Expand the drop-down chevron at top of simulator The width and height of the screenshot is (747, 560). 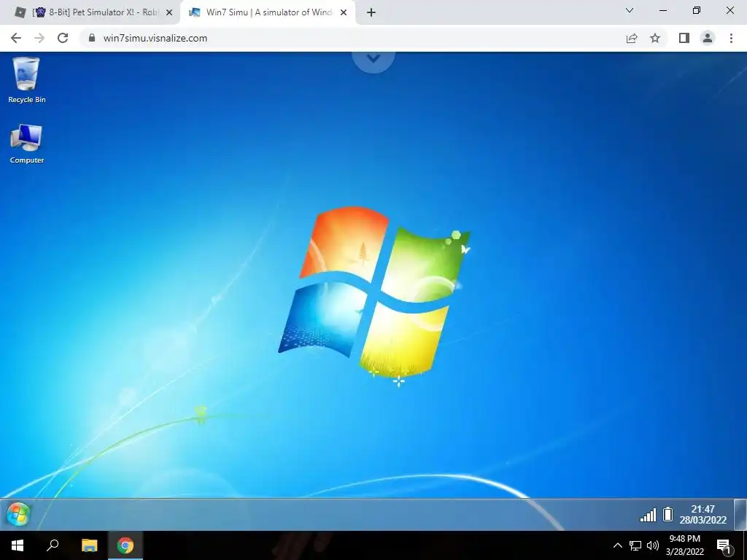tap(373, 58)
